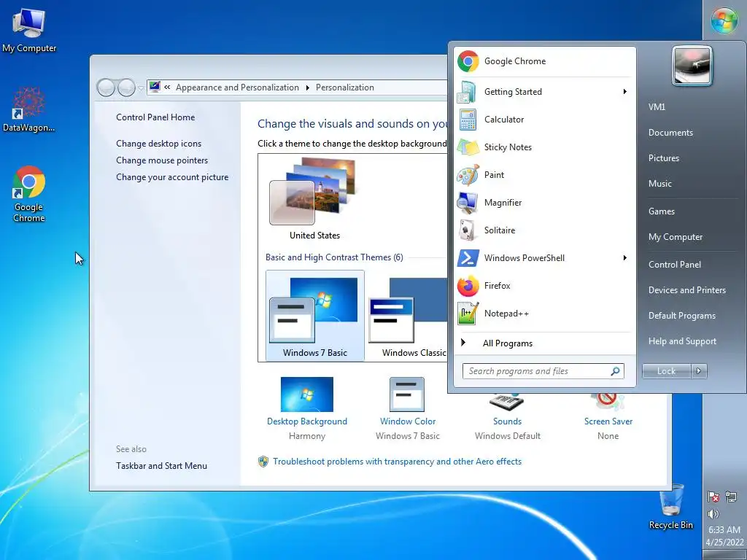Open Devices and Printers from Start menu
This screenshot has height=560, width=747.
[687, 290]
